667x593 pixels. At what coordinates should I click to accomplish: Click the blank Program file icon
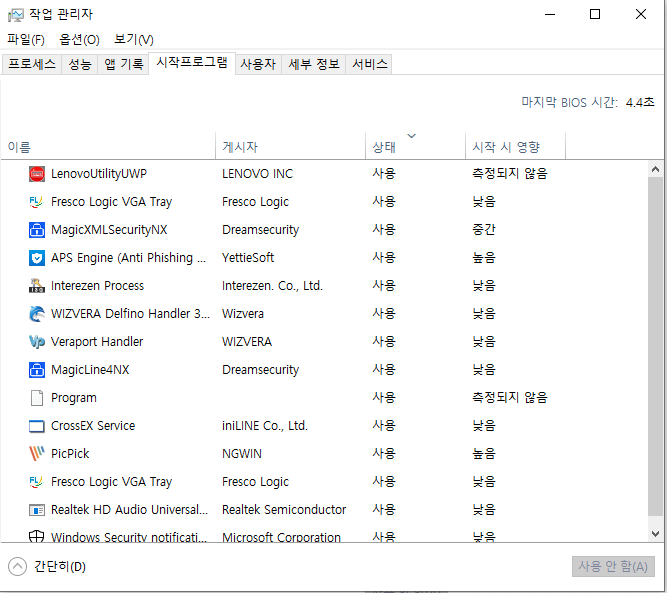(x=37, y=398)
